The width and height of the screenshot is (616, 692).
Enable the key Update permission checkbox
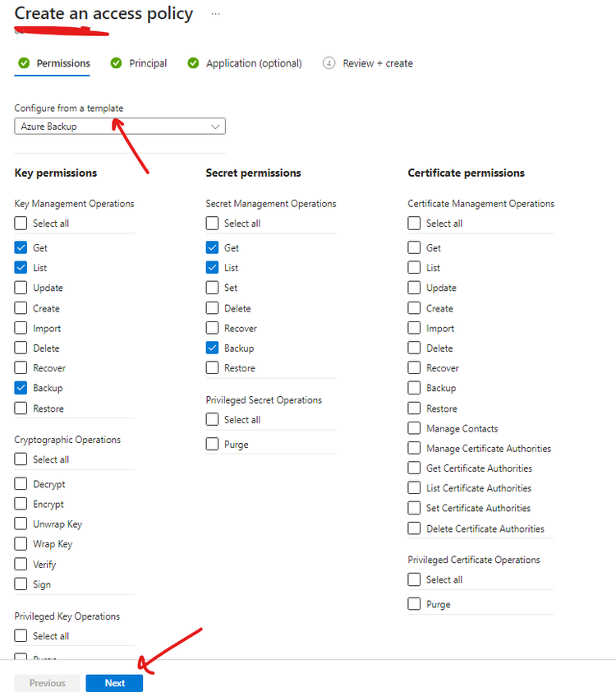[21, 288]
